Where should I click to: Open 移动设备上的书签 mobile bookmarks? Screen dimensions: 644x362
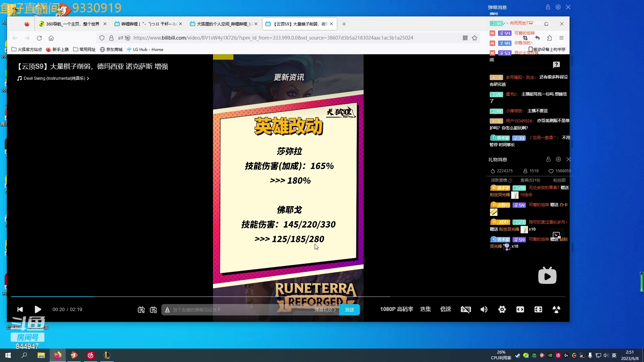tap(547, 49)
